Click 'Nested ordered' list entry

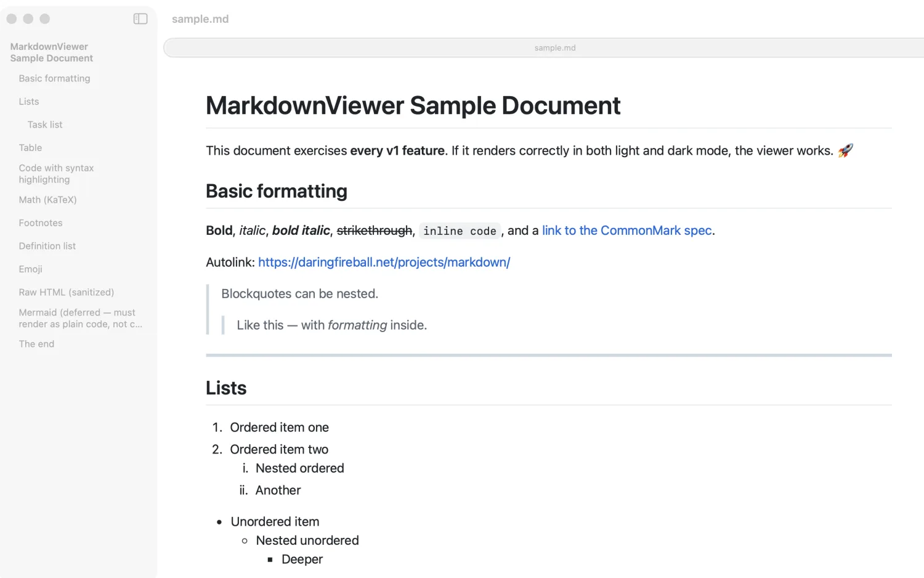tap(300, 468)
